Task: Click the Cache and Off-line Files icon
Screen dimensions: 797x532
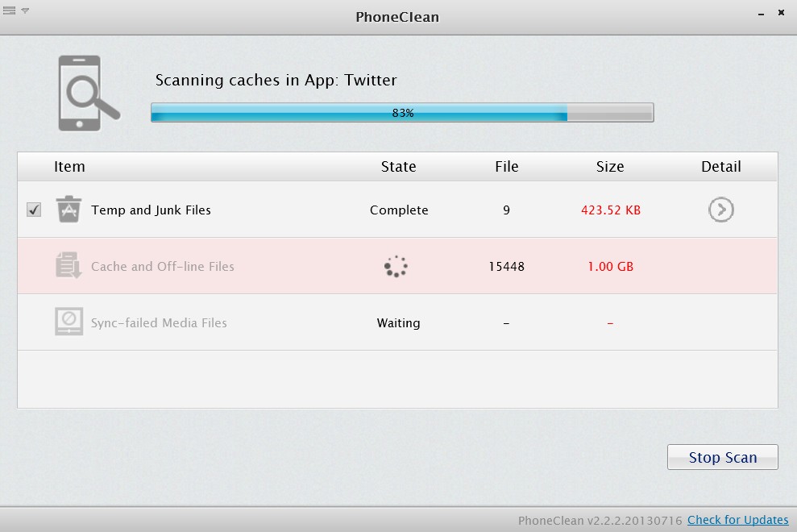Action: click(68, 265)
